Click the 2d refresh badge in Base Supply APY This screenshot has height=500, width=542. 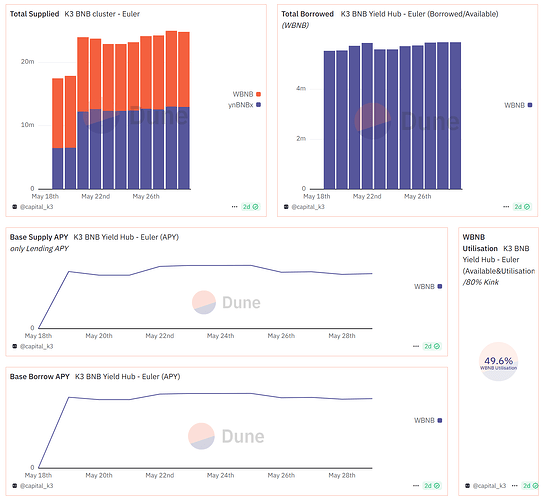432,346
